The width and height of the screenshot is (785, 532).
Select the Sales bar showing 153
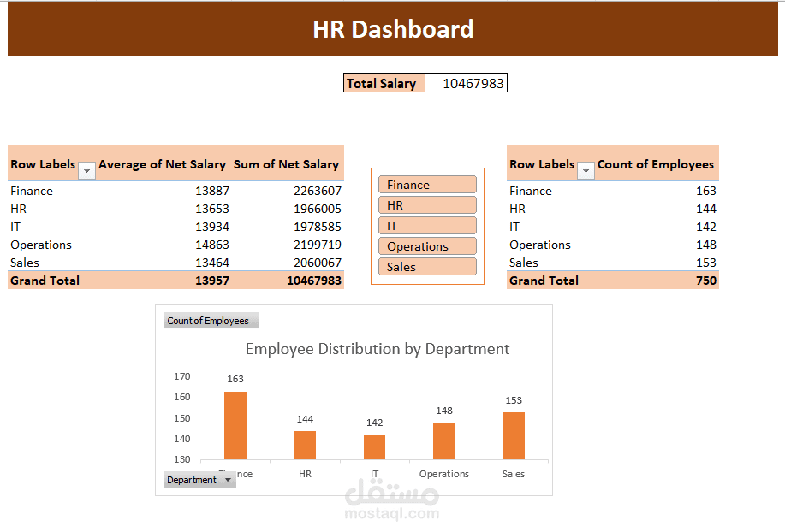coord(514,436)
